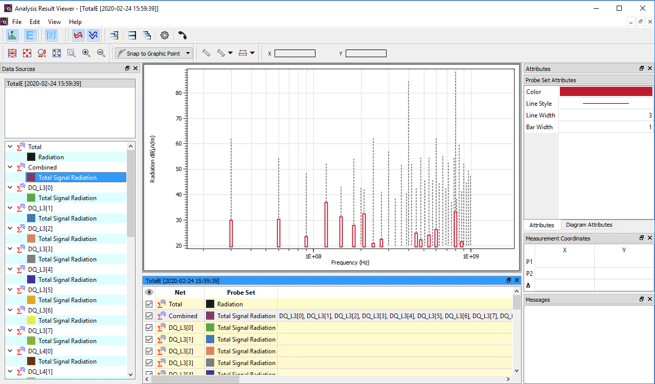This screenshot has height=384, width=655.
Task: Open the marker line dropdown arrow
Action: pyautogui.click(x=252, y=53)
